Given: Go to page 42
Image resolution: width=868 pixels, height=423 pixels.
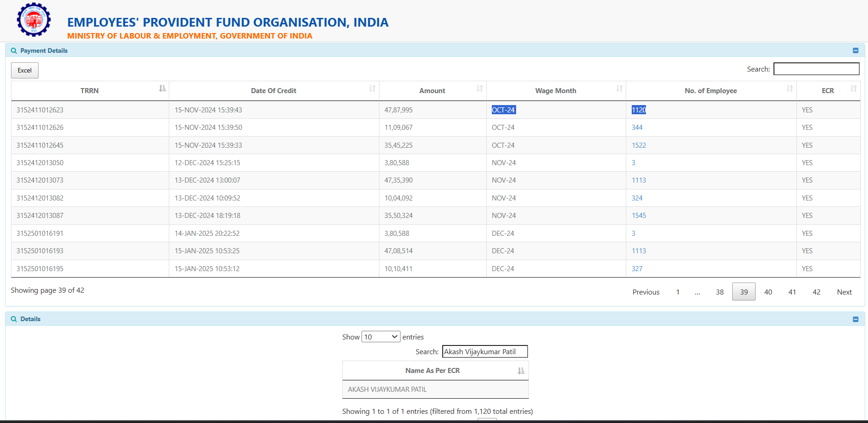Looking at the screenshot, I should 816,292.
